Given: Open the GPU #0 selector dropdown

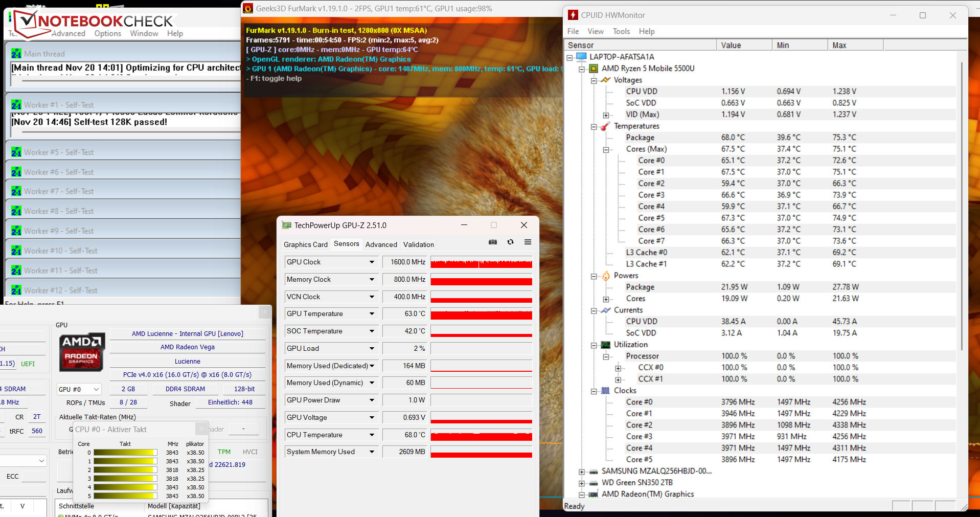Looking at the screenshot, I should pos(96,389).
